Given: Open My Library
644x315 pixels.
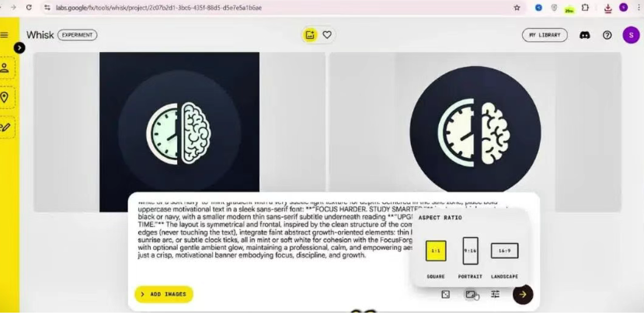Looking at the screenshot, I should (544, 35).
